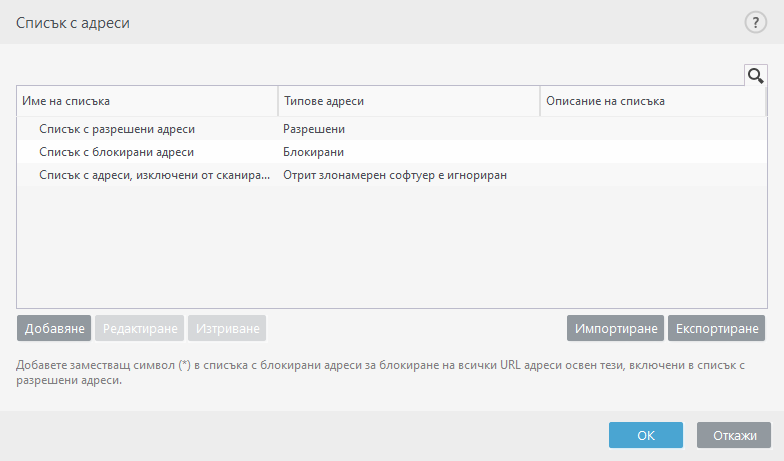Screen dimensions: 784x461
Task: Sort by 'Типове адреси' column header
Action: [x=409, y=101]
